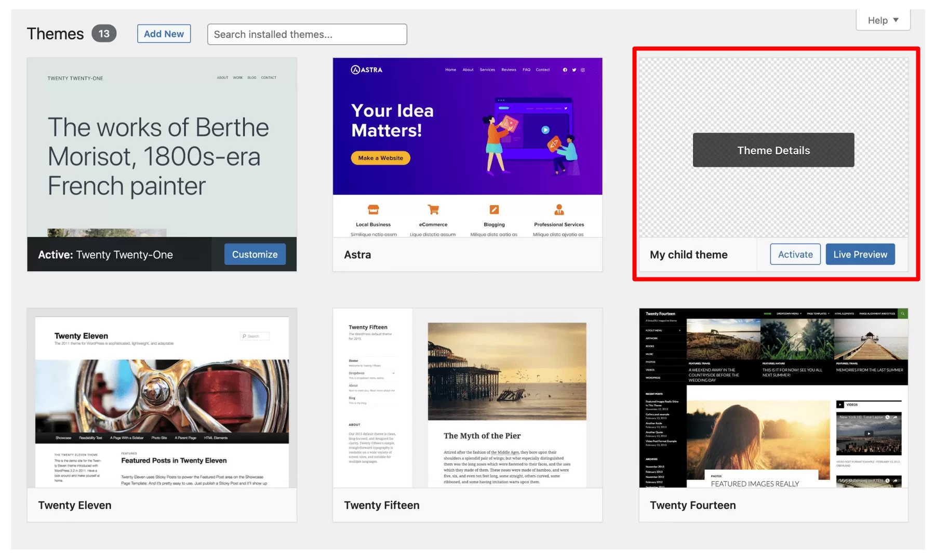Open the Twenty Fourteen theme screenshot
Viewport: 935px width, 560px height.
(x=773, y=398)
